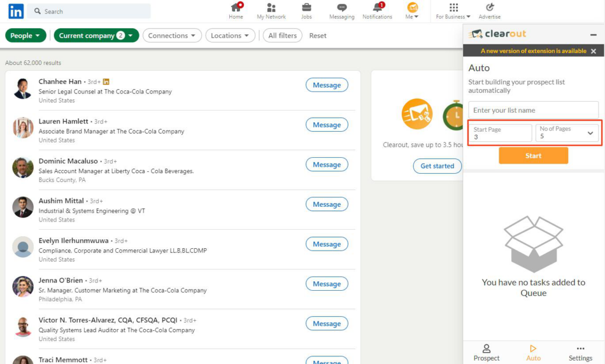
Task: Click Jenna O'Brien's profile photo
Action: (x=23, y=287)
